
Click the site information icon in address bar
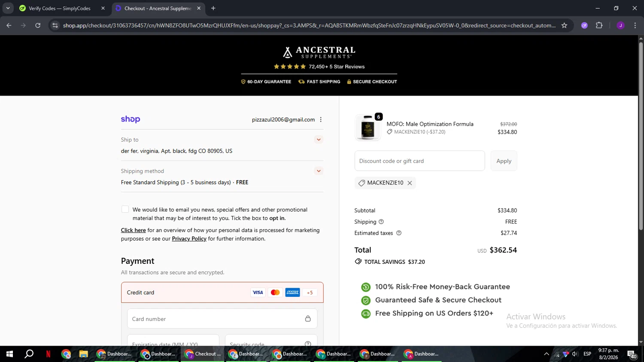(x=55, y=25)
